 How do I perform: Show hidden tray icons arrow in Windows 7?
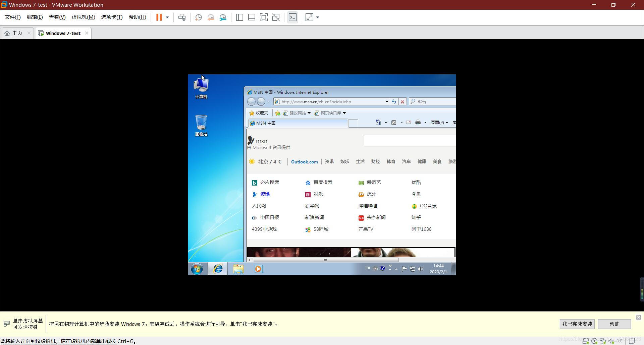[x=396, y=269]
